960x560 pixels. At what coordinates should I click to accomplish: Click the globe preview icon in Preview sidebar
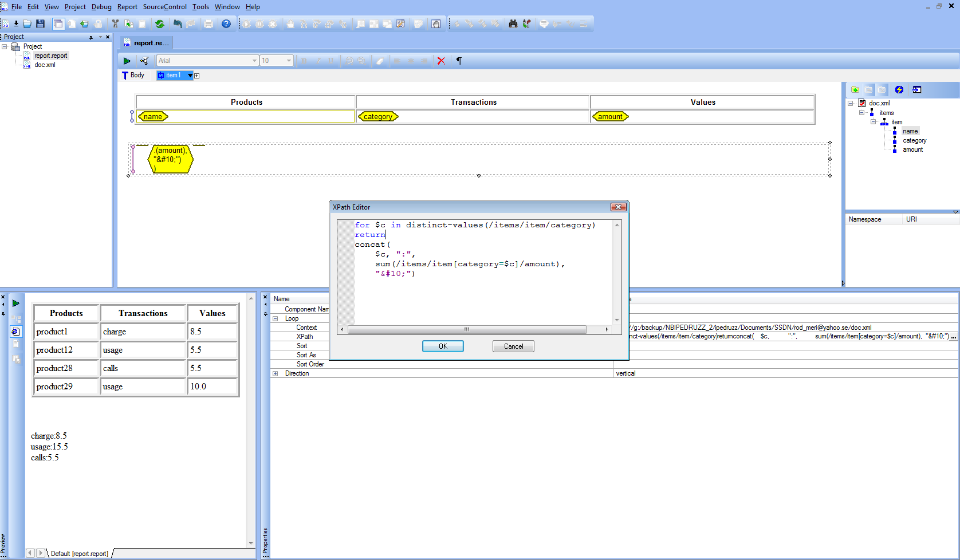click(16, 332)
